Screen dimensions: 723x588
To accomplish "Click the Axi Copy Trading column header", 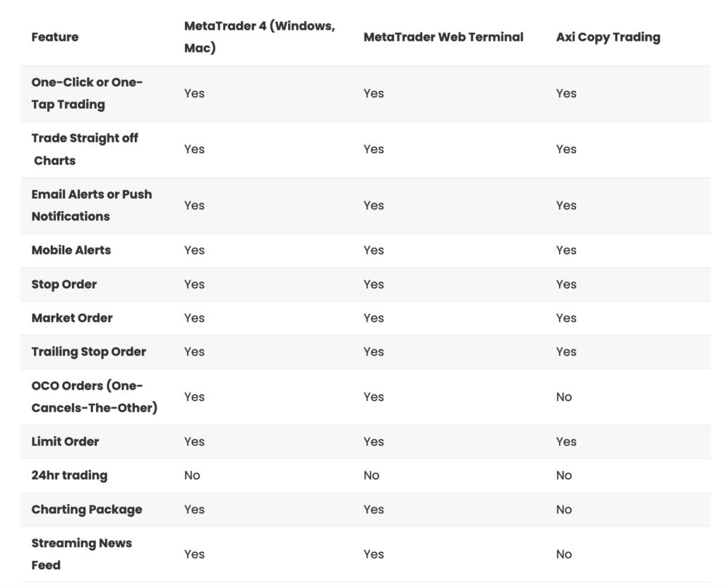I will pyautogui.click(x=608, y=37).
